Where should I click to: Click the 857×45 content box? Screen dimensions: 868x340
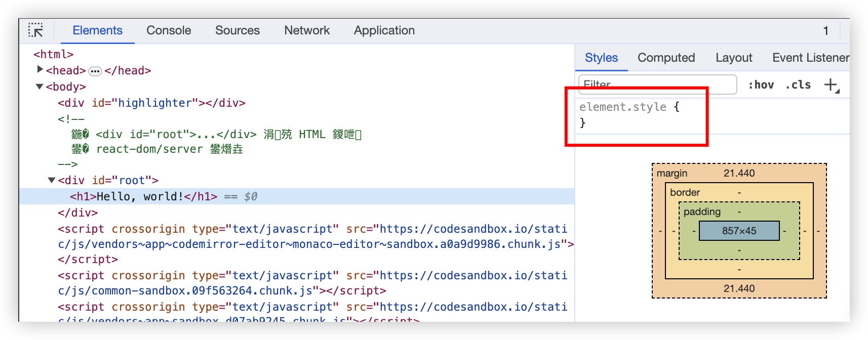[739, 231]
